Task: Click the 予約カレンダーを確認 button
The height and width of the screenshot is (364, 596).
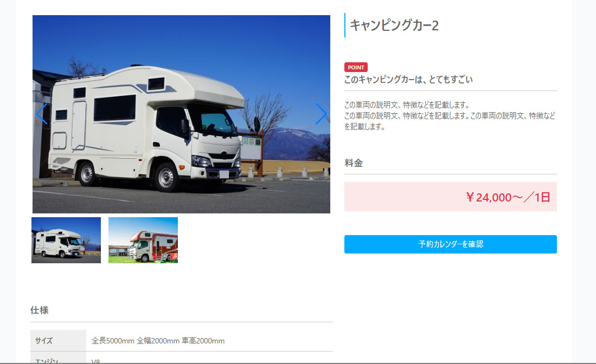Action: coord(451,244)
